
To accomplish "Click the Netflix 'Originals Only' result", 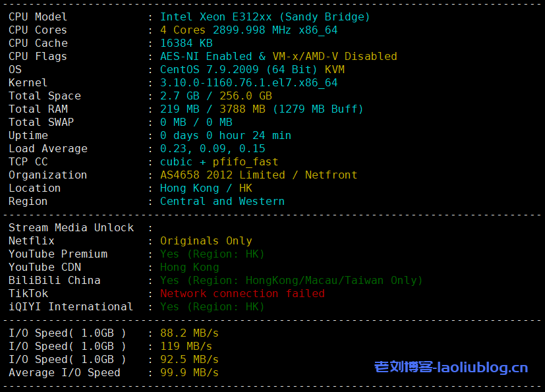I will 206,241.
